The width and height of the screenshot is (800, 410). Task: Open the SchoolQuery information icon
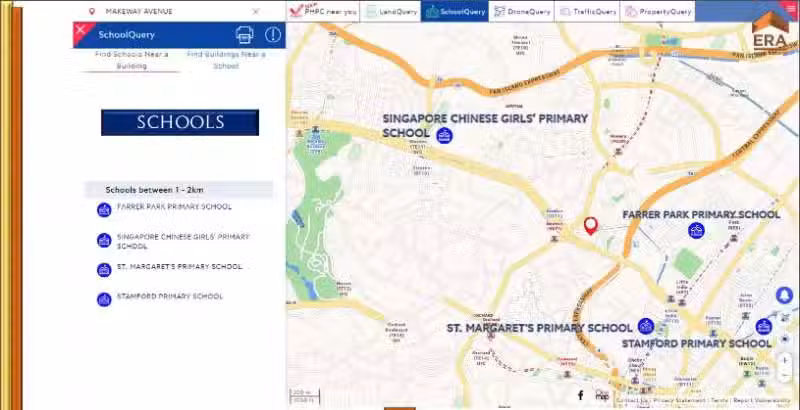pos(273,35)
